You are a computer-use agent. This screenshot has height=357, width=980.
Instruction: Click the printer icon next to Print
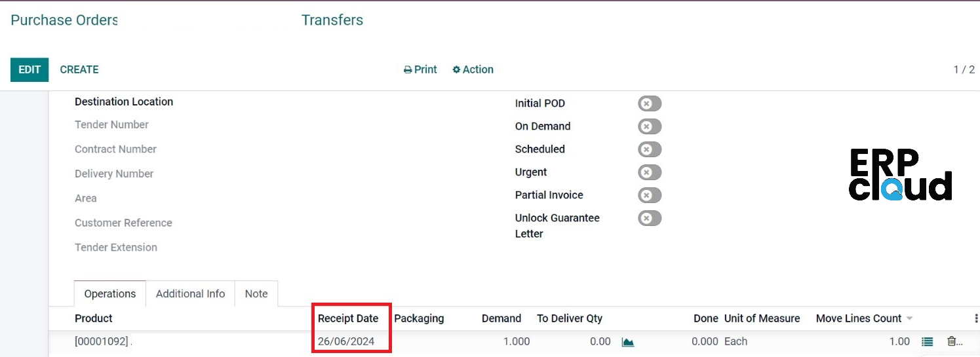pos(408,70)
